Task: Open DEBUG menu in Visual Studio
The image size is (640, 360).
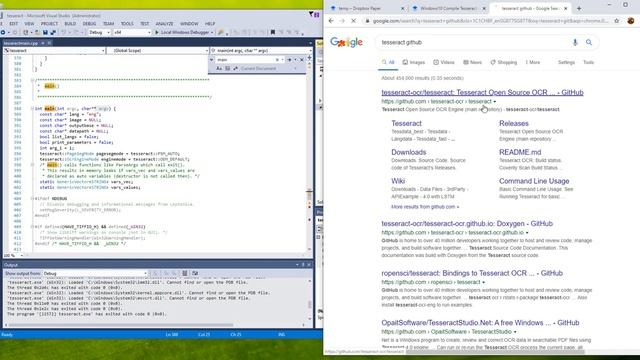Action: point(89,24)
